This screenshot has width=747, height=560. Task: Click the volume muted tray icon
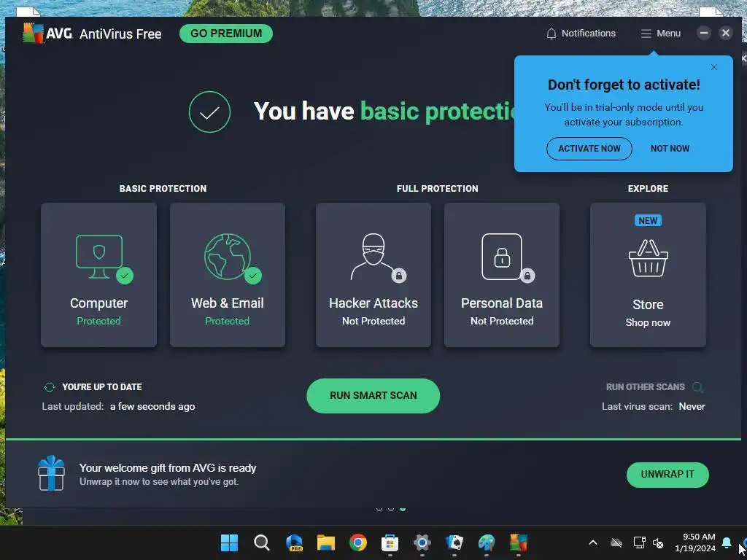pos(659,542)
